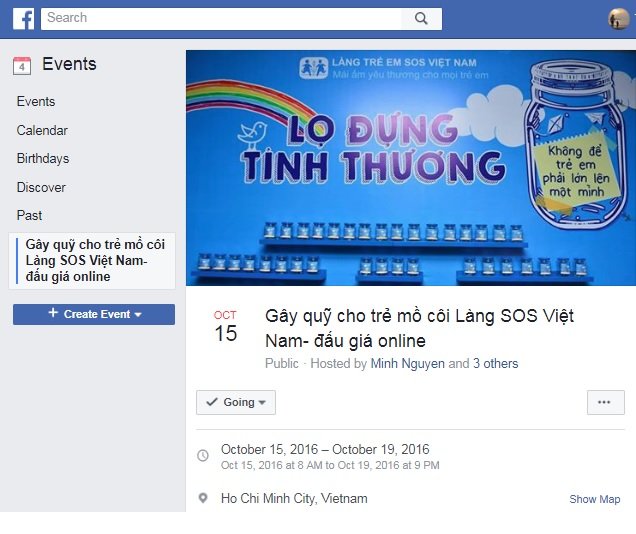Screen dimensions: 636x534
Task: Open the Going response dropdown
Action: [236, 402]
